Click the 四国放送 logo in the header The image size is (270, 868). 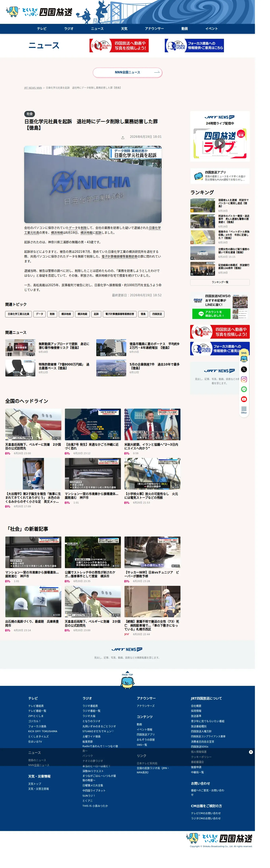pos(39,12)
